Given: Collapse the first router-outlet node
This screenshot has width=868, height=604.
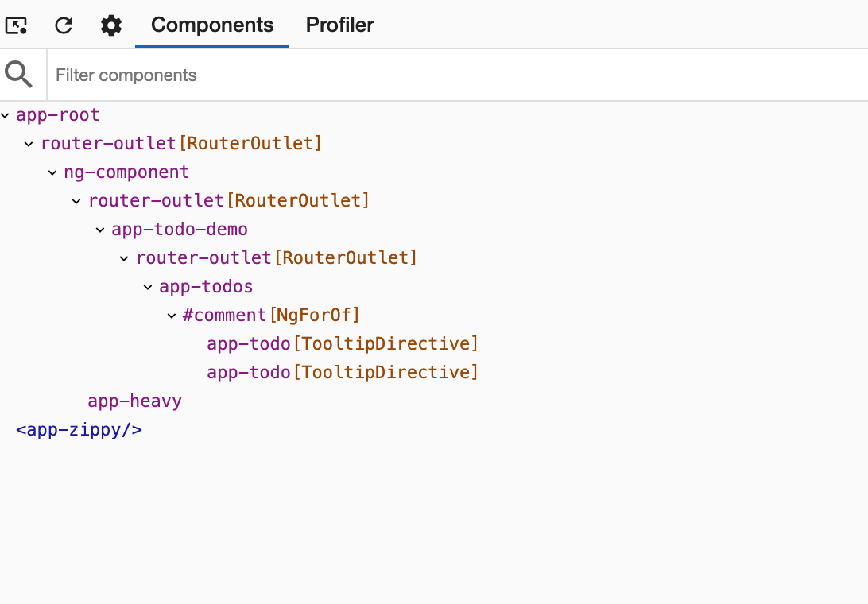Looking at the screenshot, I should coord(29,144).
